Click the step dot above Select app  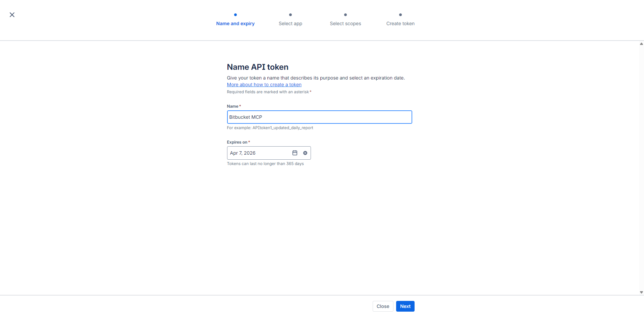290,15
